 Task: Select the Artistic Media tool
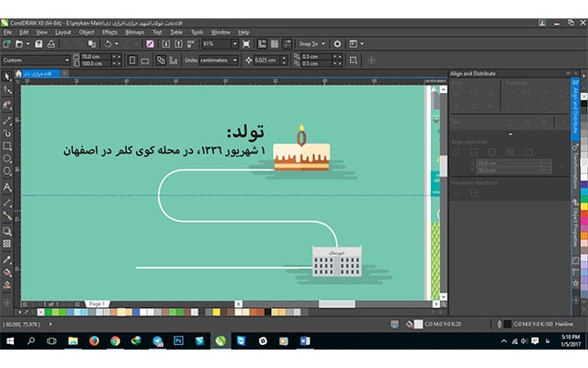pos(6,132)
